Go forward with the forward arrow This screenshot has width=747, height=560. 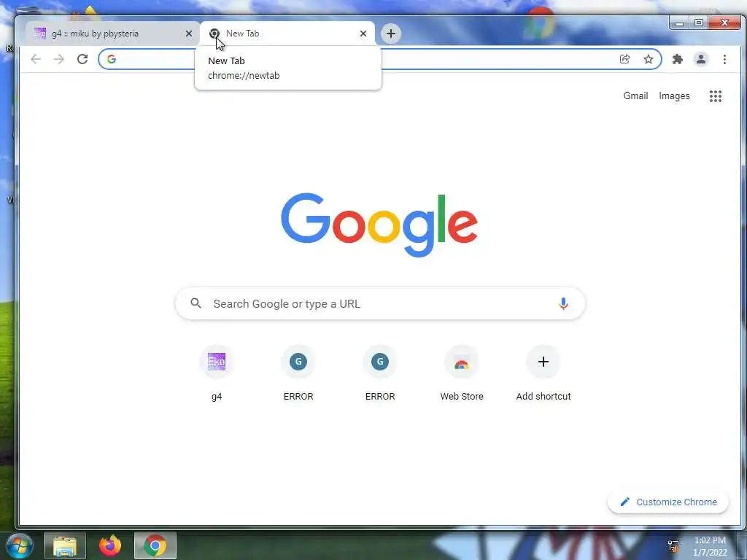pyautogui.click(x=59, y=59)
